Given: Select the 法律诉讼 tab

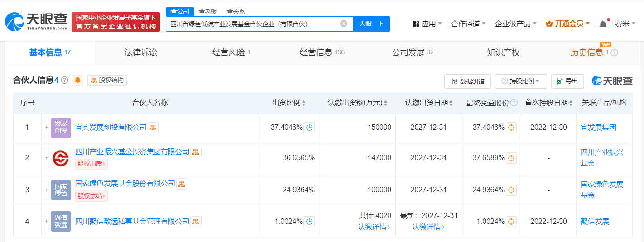Looking at the screenshot, I should 141,52.
